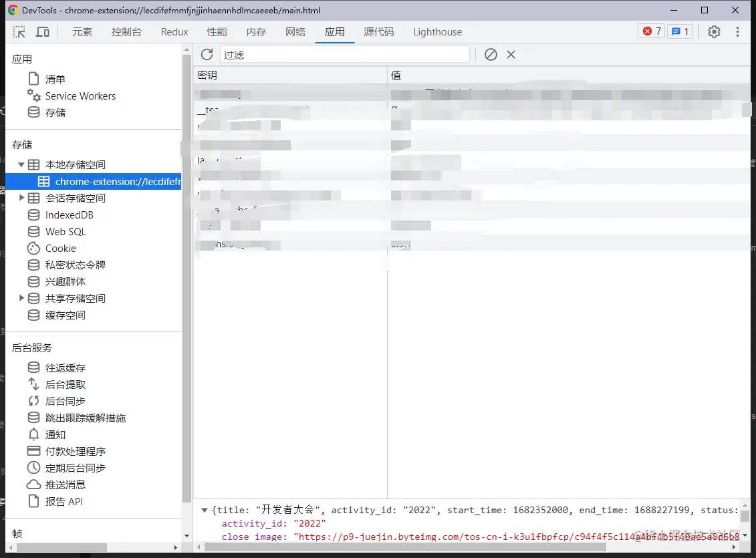Click the preview pane horizontal scrollbar thumb
This screenshot has width=756, height=558.
(x=405, y=547)
